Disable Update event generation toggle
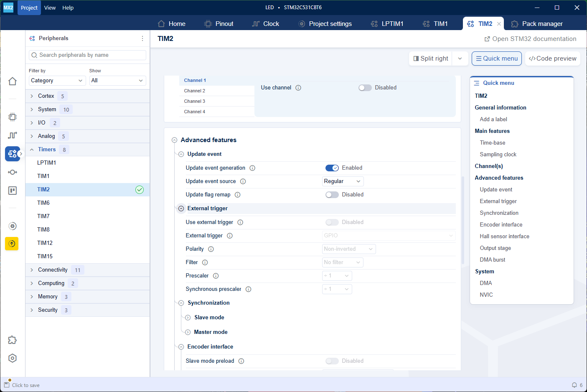This screenshot has height=392, width=587. pyautogui.click(x=332, y=168)
